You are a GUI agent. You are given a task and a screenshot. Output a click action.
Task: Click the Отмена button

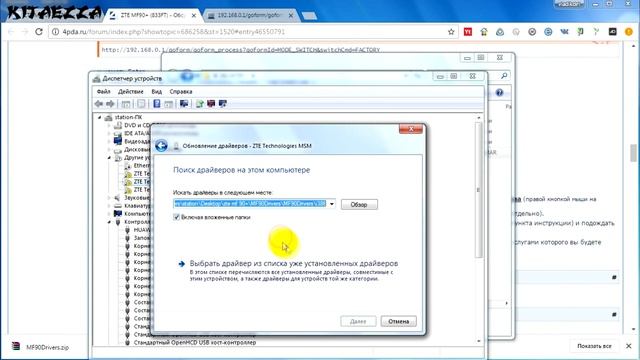(x=398, y=321)
